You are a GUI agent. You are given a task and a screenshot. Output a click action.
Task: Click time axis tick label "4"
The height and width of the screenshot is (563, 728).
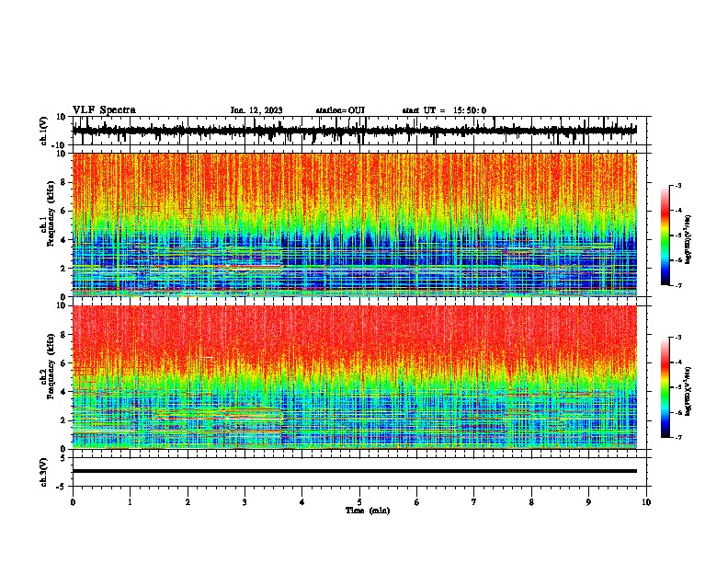tap(302, 501)
